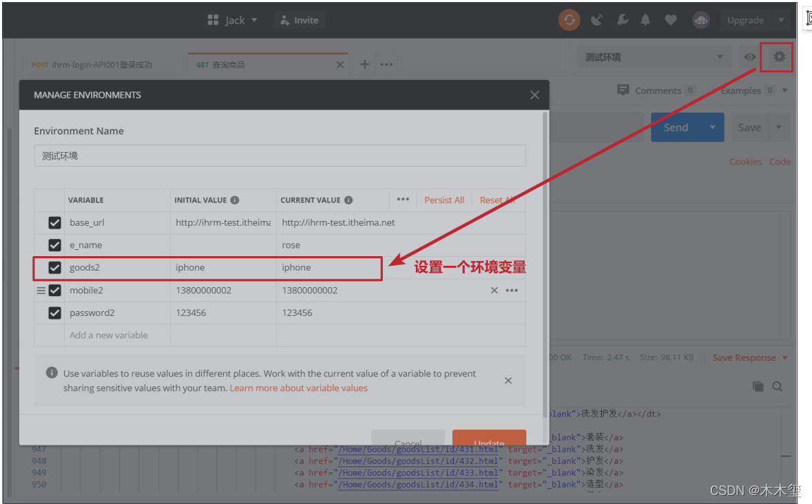Close the Manage Environments dialog

tap(534, 95)
